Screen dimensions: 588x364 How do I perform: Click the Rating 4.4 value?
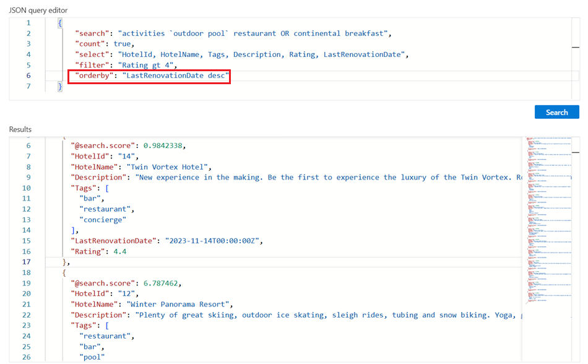pyautogui.click(x=119, y=251)
